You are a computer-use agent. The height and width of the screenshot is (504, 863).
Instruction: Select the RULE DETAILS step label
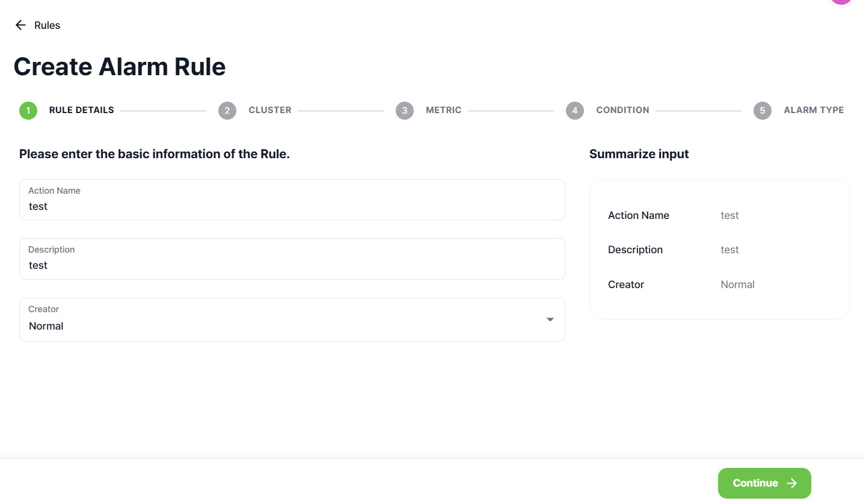(x=82, y=110)
